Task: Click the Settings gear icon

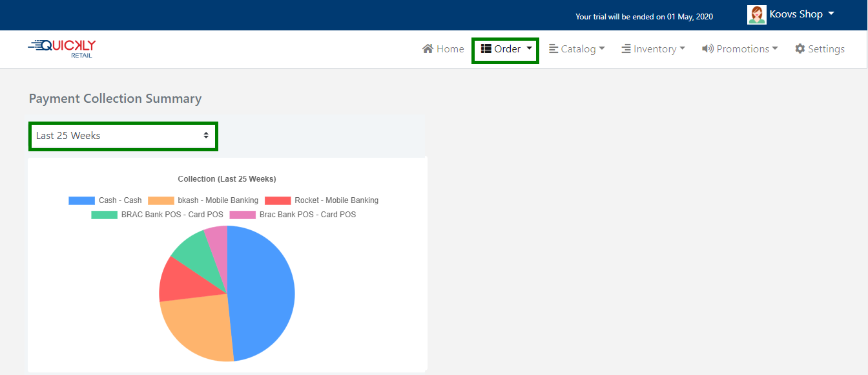Action: (x=800, y=49)
